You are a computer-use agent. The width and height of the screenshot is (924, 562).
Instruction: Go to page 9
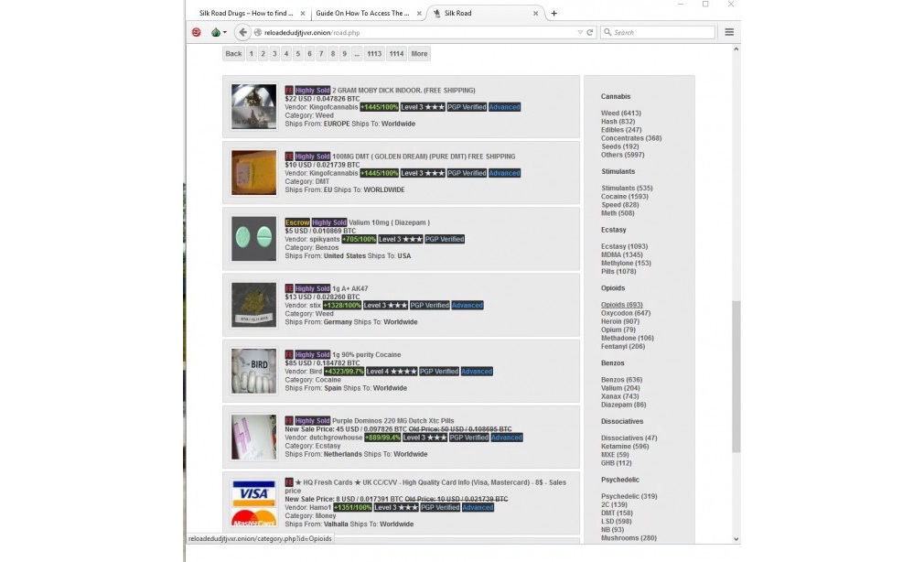(345, 54)
